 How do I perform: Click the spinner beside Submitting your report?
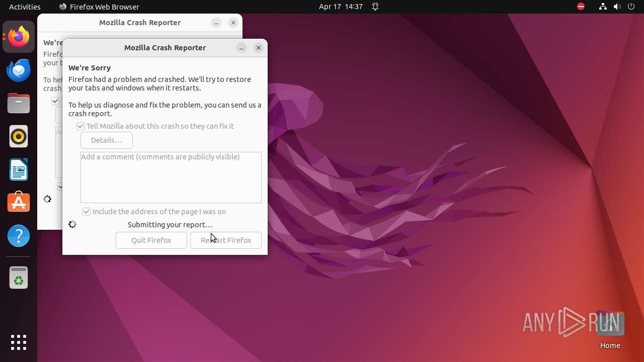[x=72, y=224]
